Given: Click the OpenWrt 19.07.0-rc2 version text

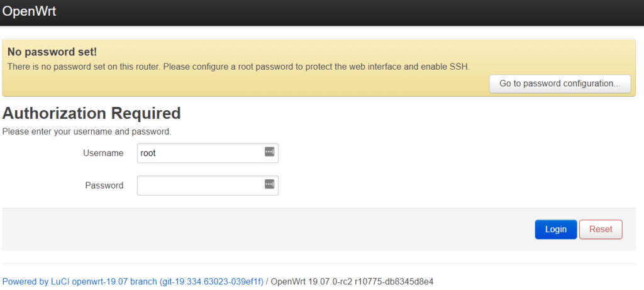Looking at the screenshot, I should tap(352, 282).
